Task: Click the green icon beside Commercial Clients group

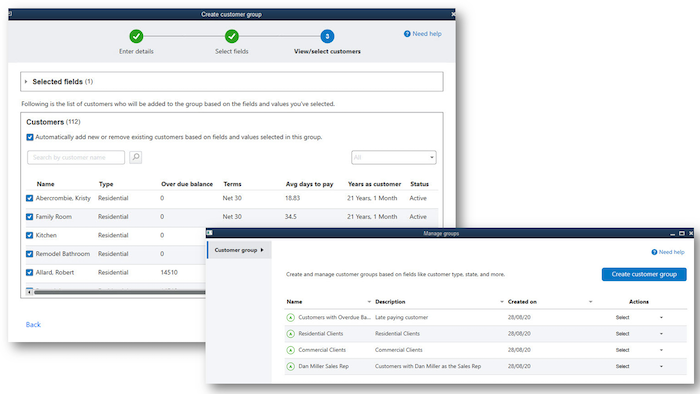Action: click(291, 350)
